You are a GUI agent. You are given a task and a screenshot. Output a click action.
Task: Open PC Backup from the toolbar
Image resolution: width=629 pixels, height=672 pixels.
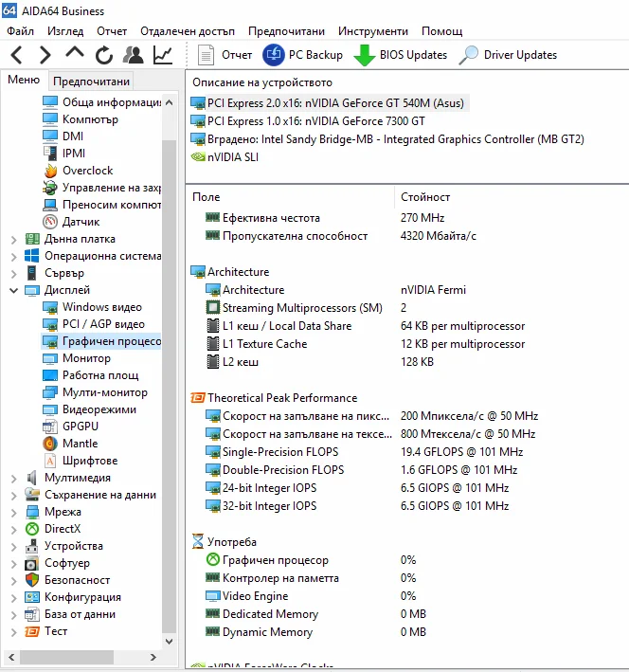click(302, 55)
